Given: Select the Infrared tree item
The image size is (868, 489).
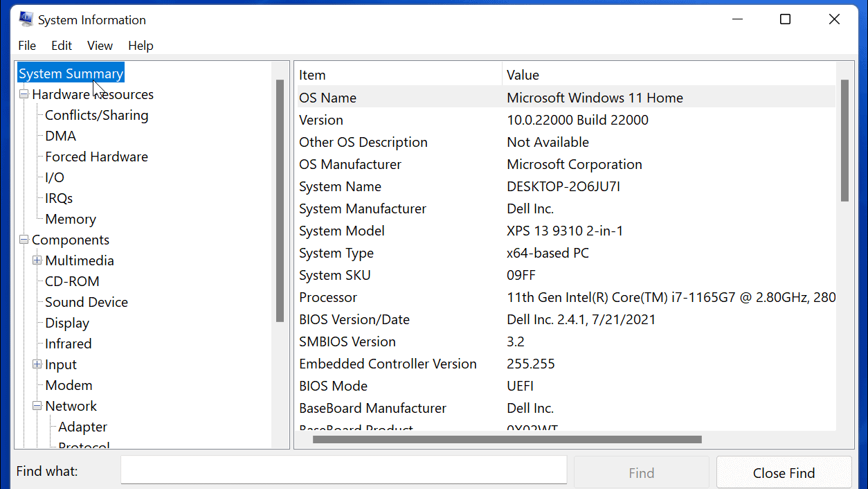Looking at the screenshot, I should tap(69, 344).
